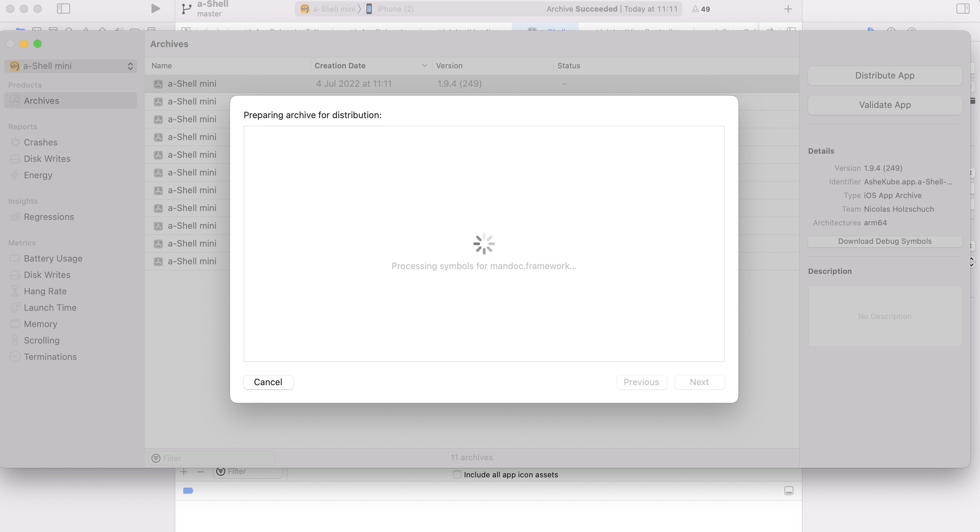Click the plus Library button in toolbar
Image resolution: width=980 pixels, height=532 pixels.
click(788, 9)
